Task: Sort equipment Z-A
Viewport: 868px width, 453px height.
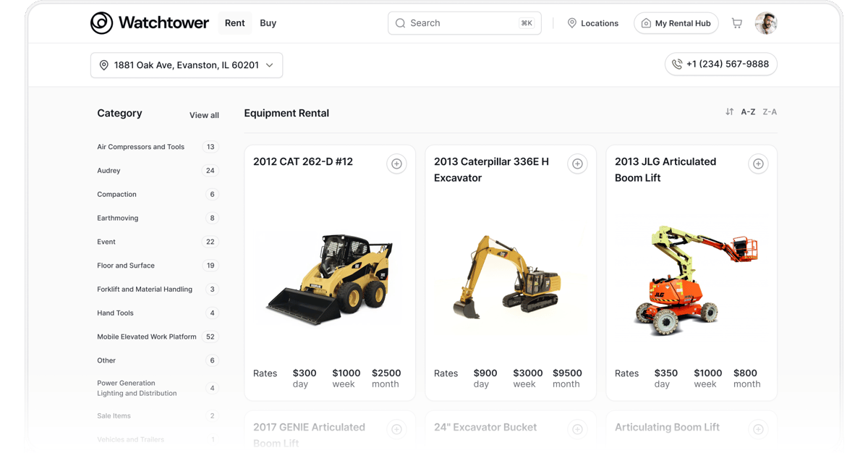Action: [770, 112]
